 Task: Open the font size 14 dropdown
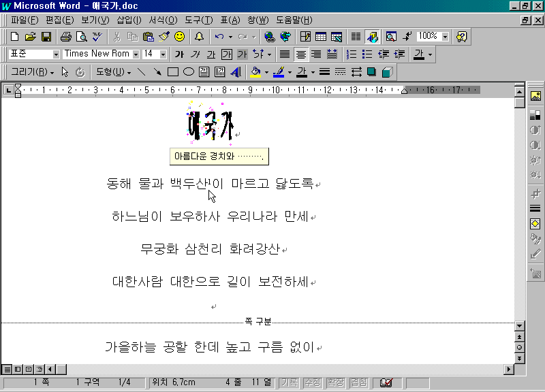[x=163, y=54]
